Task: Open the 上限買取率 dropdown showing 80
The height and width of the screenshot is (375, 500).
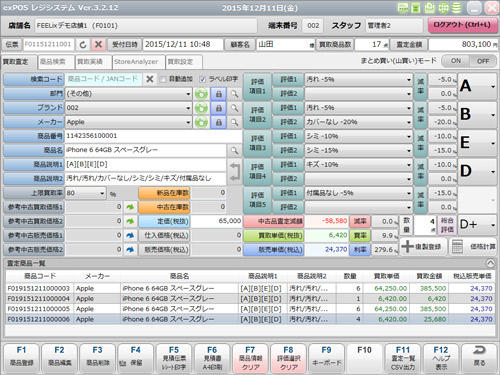Action: click(x=86, y=193)
